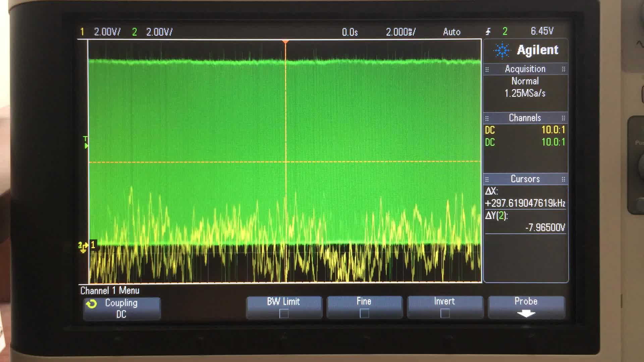Toggle the Invert channel checkbox
Image resolution: width=644 pixels, height=362 pixels.
tap(445, 314)
